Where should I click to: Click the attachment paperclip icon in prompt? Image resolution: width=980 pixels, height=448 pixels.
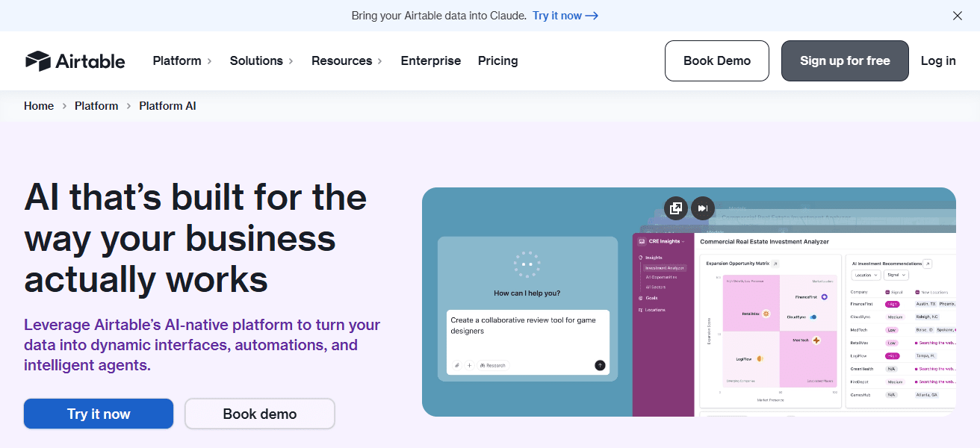tap(457, 365)
